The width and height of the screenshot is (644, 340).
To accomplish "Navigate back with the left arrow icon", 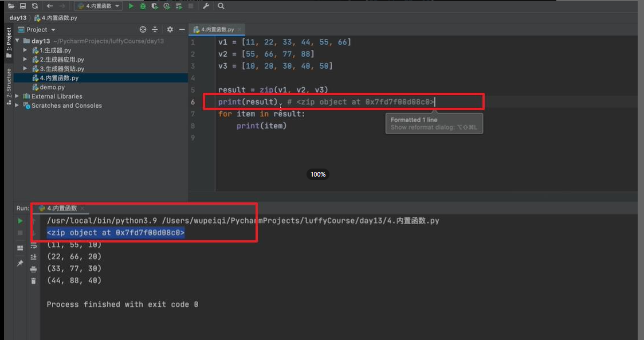I will click(x=50, y=6).
